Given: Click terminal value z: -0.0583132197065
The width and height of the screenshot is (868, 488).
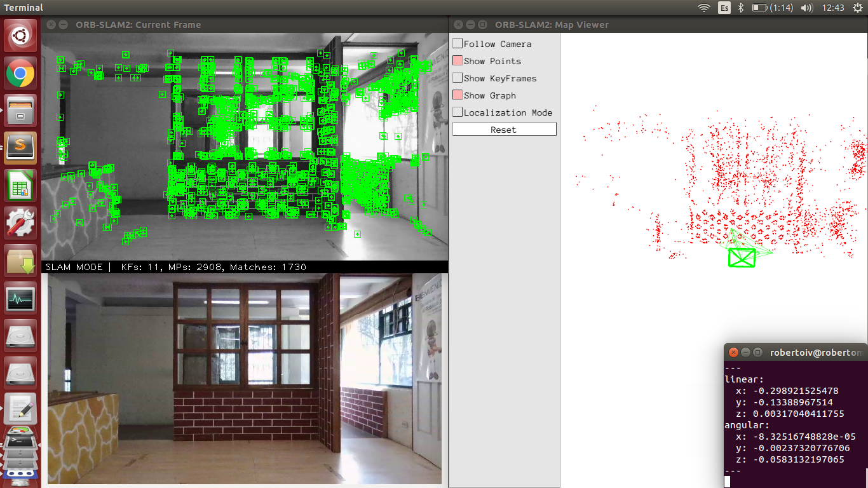Looking at the screenshot, I should pos(790,459).
